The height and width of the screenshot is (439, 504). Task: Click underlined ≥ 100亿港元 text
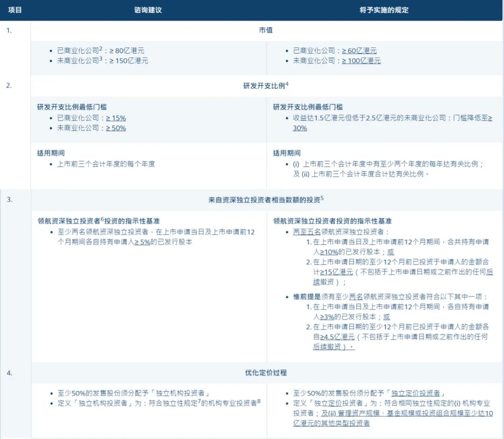[x=361, y=61]
